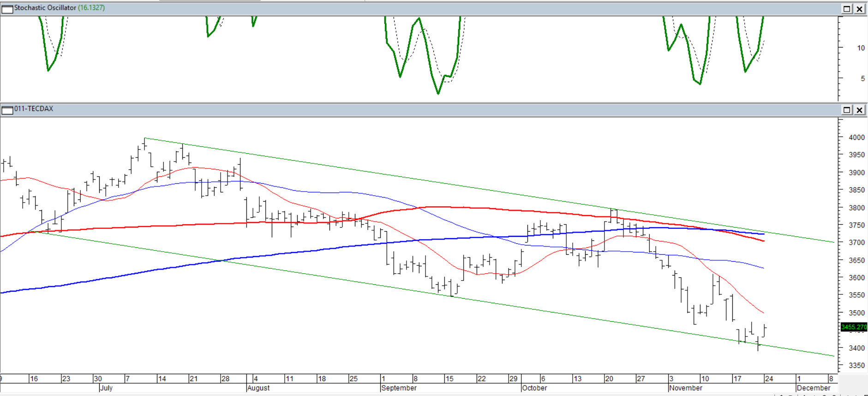Maximize the 011-TECDAX chart panel
Screen dimensions: 868x396
tap(847, 110)
